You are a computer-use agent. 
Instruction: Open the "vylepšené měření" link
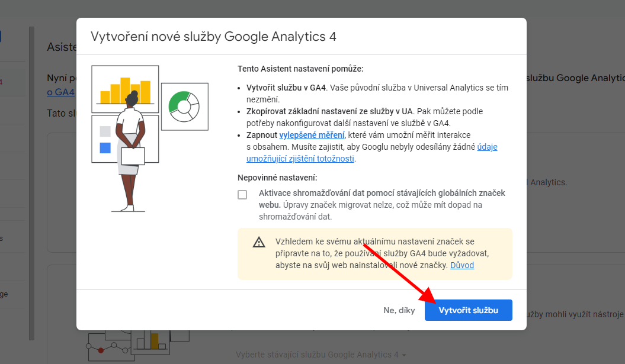(x=312, y=135)
